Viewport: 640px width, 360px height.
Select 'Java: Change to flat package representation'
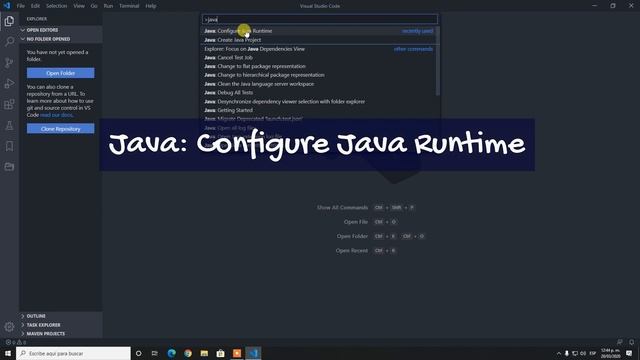[x=320, y=66]
